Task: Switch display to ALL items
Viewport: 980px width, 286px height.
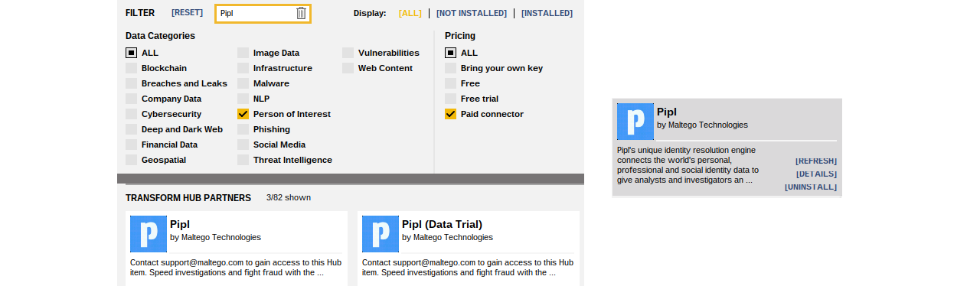Action: pyautogui.click(x=410, y=13)
